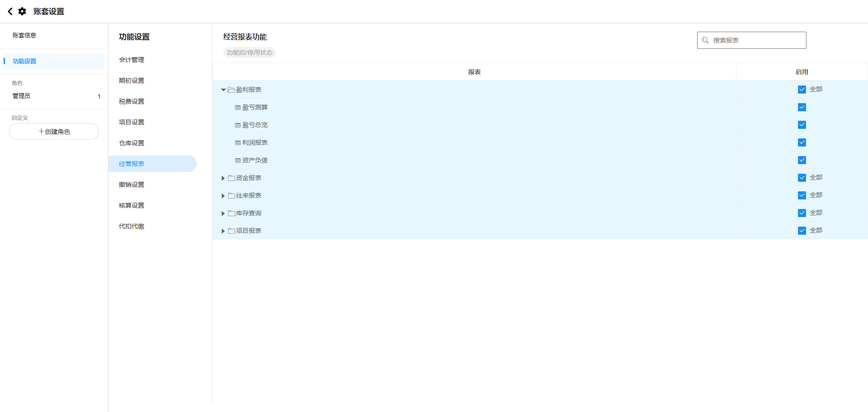The width and height of the screenshot is (868, 412).
Task: Disable all 项目报表 reports checkbox
Action: 802,231
